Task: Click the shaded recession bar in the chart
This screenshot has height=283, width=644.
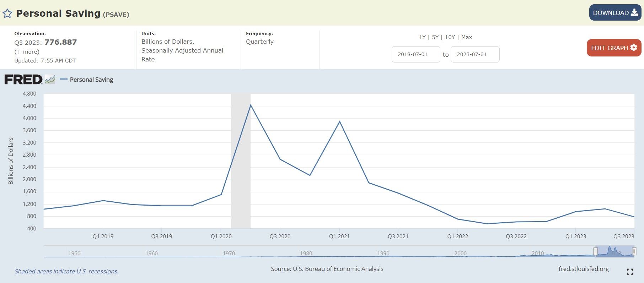Action: pos(241,161)
